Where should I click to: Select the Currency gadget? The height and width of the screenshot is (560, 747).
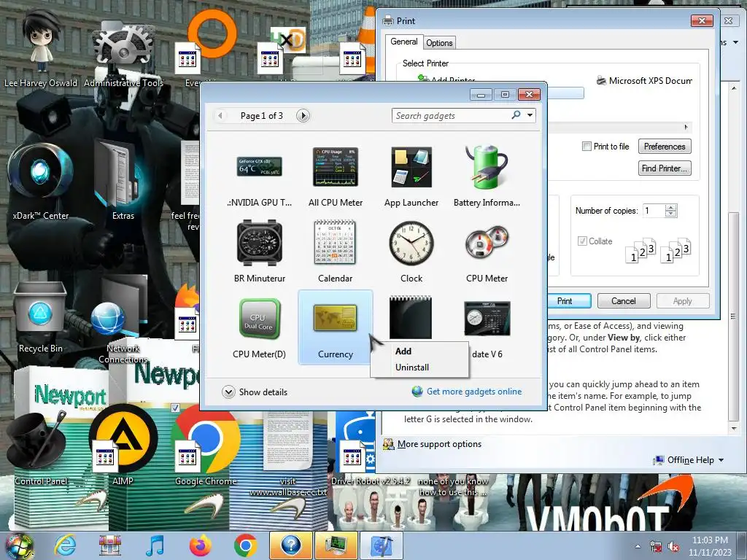336,327
